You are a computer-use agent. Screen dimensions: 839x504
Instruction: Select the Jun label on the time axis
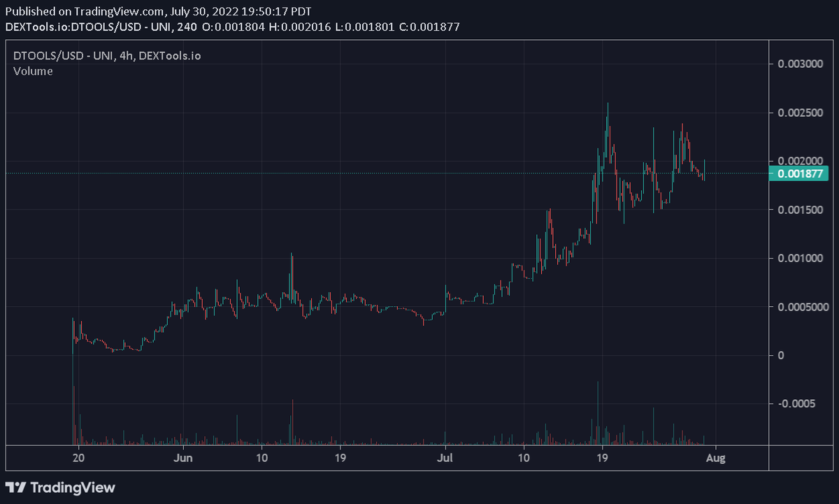pyautogui.click(x=184, y=458)
